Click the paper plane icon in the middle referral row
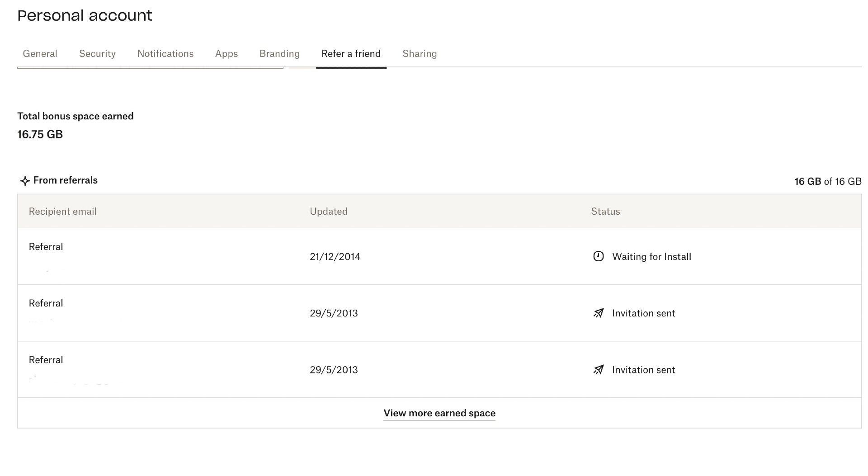Image resolution: width=868 pixels, height=476 pixels. coord(598,313)
